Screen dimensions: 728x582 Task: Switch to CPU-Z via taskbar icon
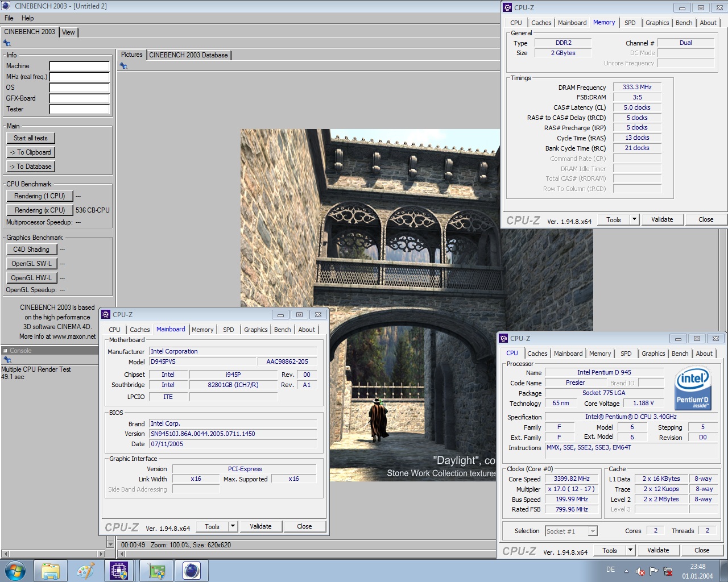(119, 571)
